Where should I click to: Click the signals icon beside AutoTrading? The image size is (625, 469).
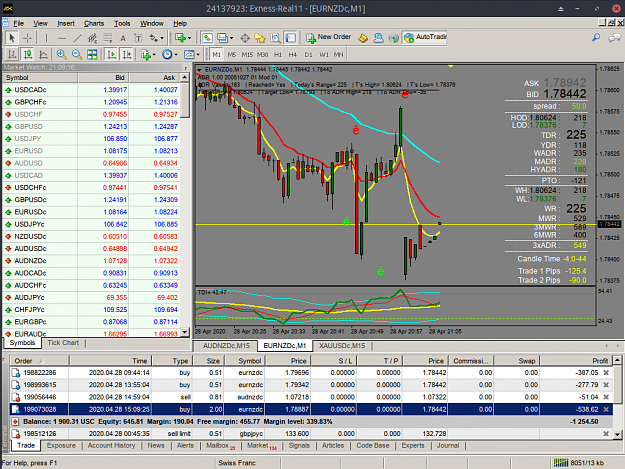(x=393, y=38)
